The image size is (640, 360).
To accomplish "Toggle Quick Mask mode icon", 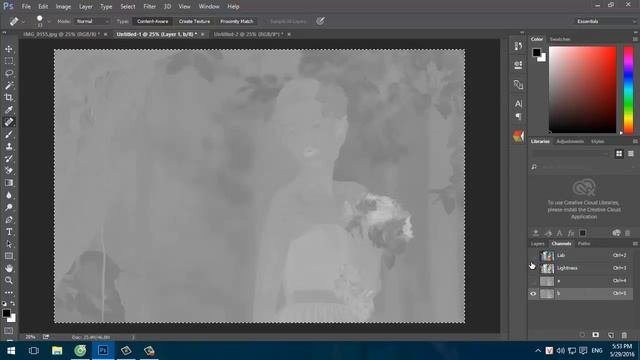I will [9, 331].
